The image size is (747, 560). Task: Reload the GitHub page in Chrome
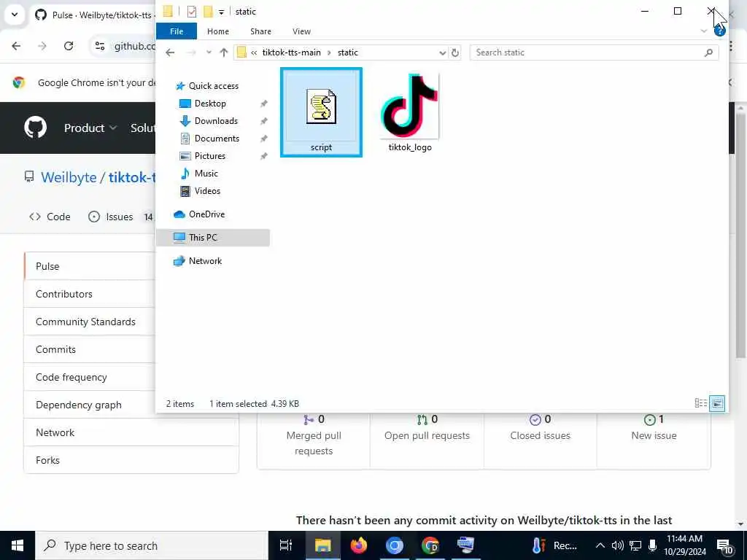(x=69, y=46)
